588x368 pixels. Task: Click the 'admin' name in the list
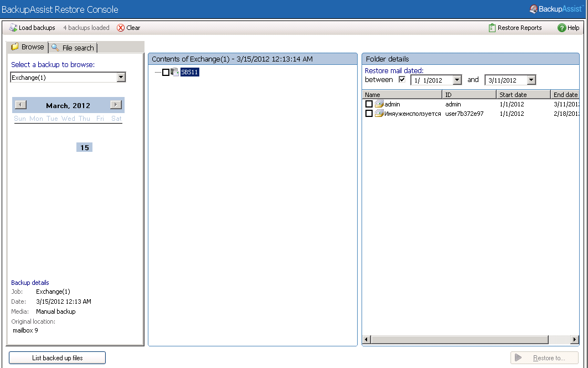(392, 104)
